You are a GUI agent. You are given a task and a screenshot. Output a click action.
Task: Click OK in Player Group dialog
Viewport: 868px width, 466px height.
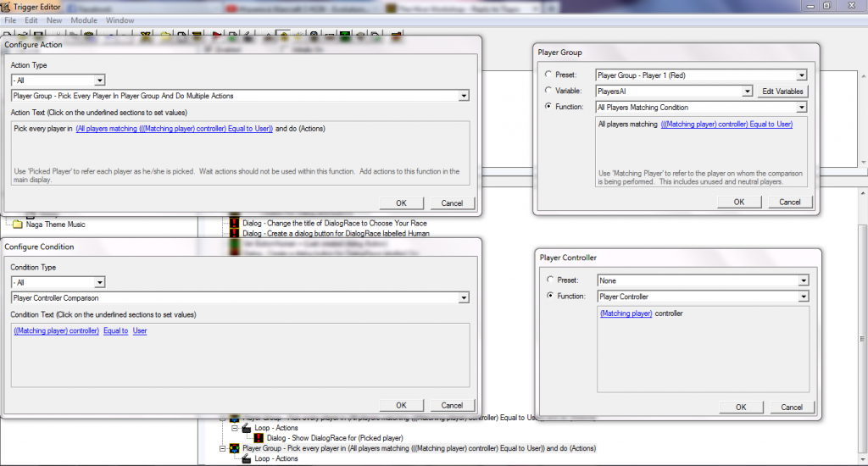click(739, 202)
